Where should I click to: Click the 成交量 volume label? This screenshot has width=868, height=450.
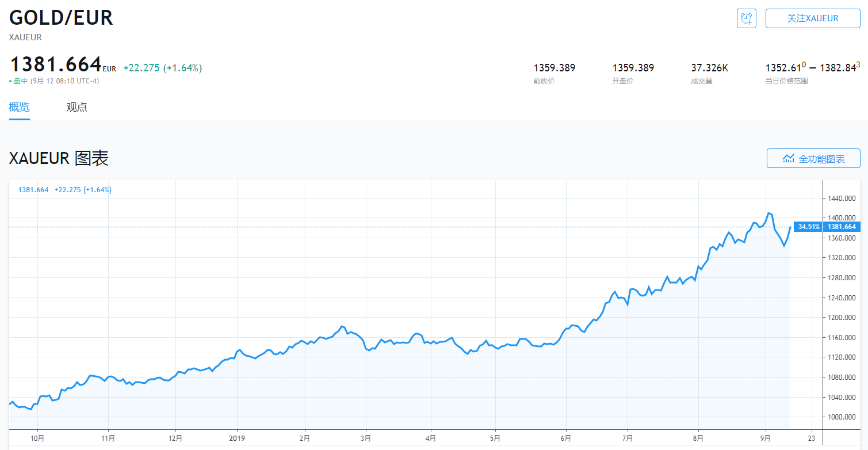[702, 81]
